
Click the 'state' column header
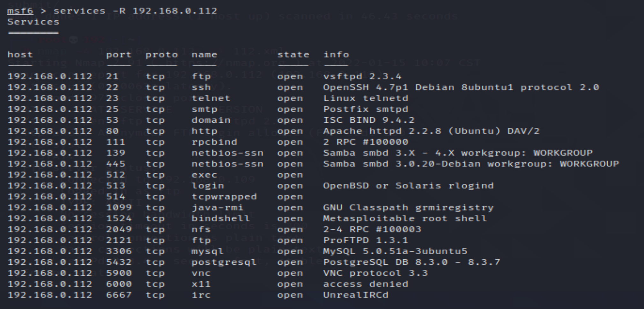coord(293,54)
